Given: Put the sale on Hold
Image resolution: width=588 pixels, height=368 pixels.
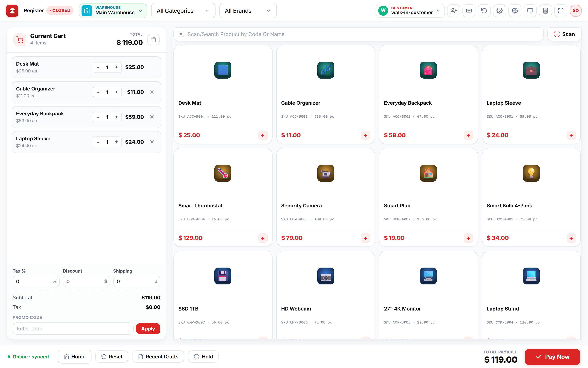Looking at the screenshot, I should click(203, 356).
